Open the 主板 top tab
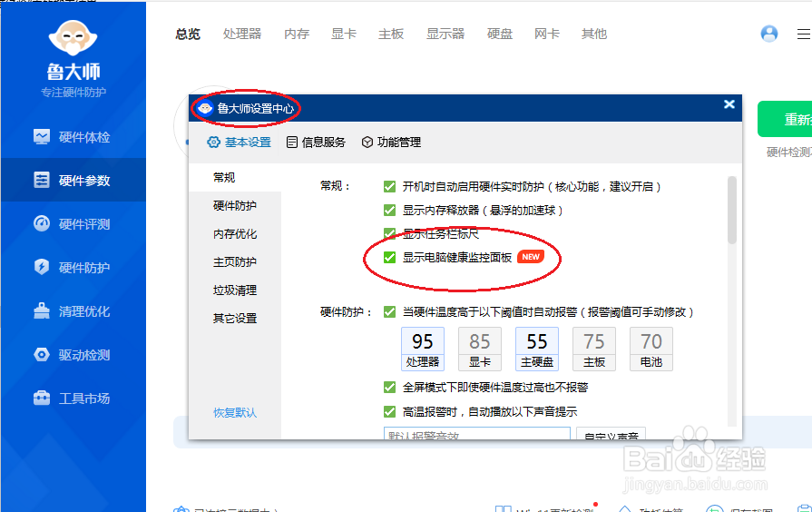This screenshot has height=512, width=812. pos(391,34)
